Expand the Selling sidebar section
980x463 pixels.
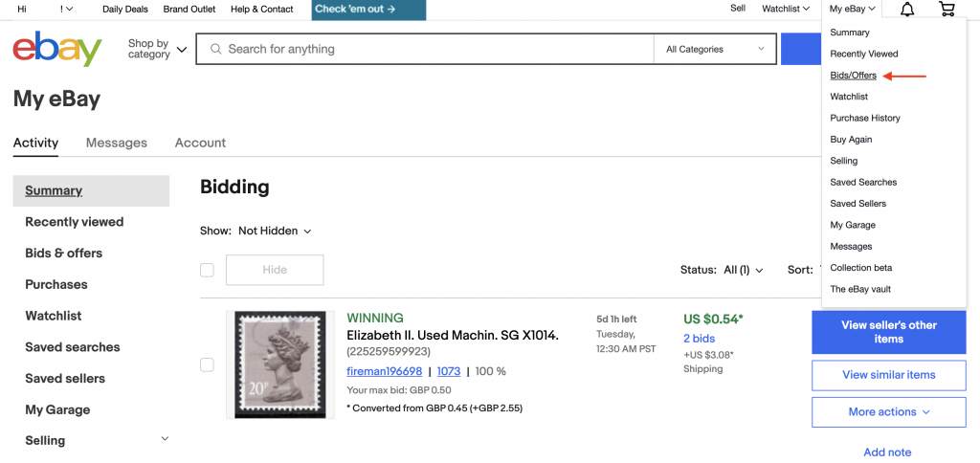coord(165,439)
